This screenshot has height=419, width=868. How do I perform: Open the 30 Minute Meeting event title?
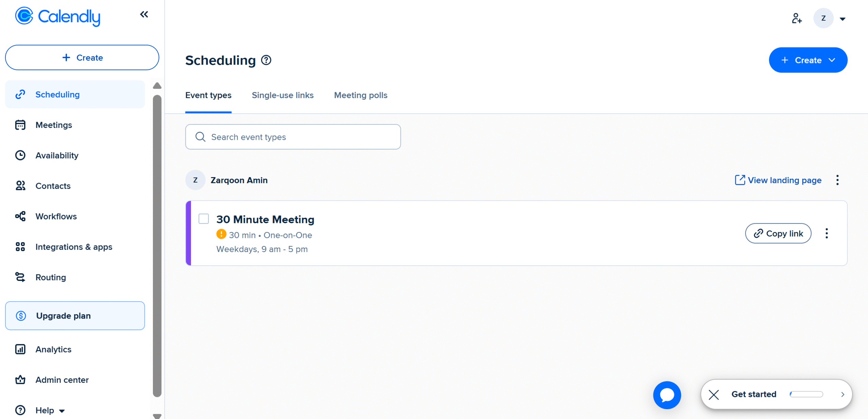point(265,220)
